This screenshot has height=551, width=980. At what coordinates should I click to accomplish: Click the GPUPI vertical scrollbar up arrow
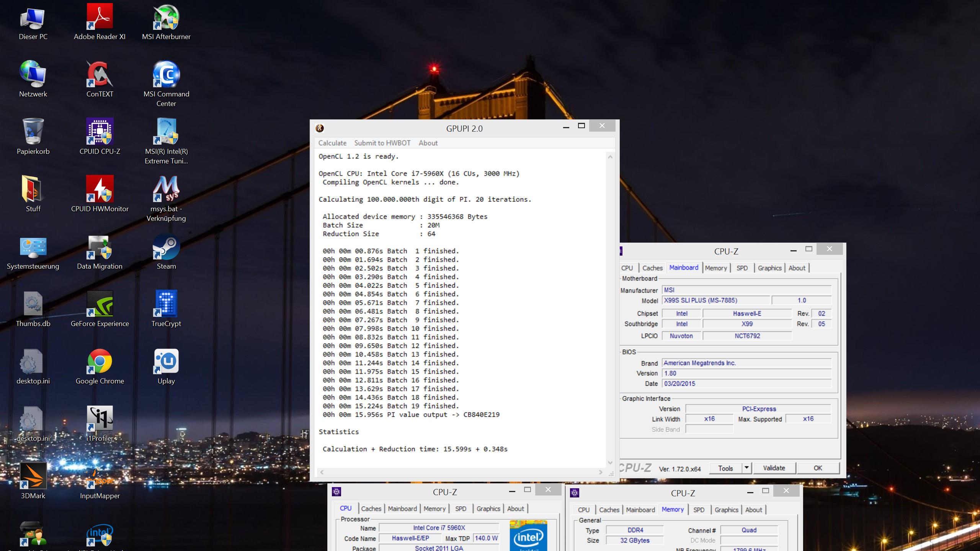click(610, 157)
